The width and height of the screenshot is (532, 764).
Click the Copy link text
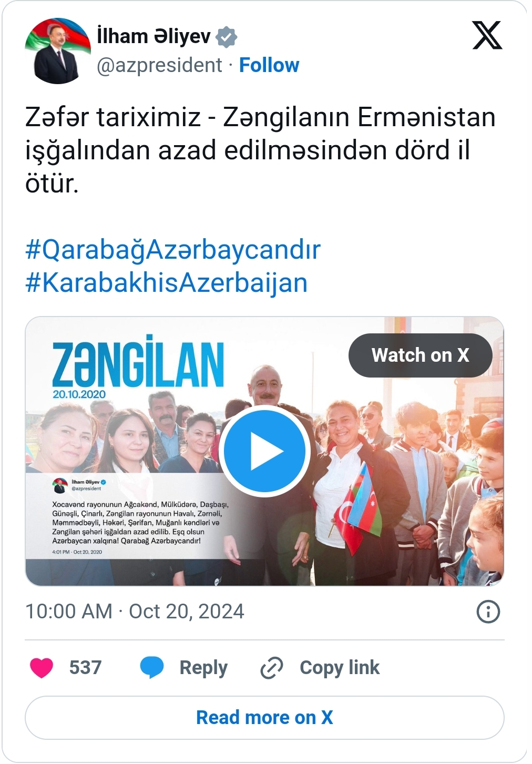(340, 668)
